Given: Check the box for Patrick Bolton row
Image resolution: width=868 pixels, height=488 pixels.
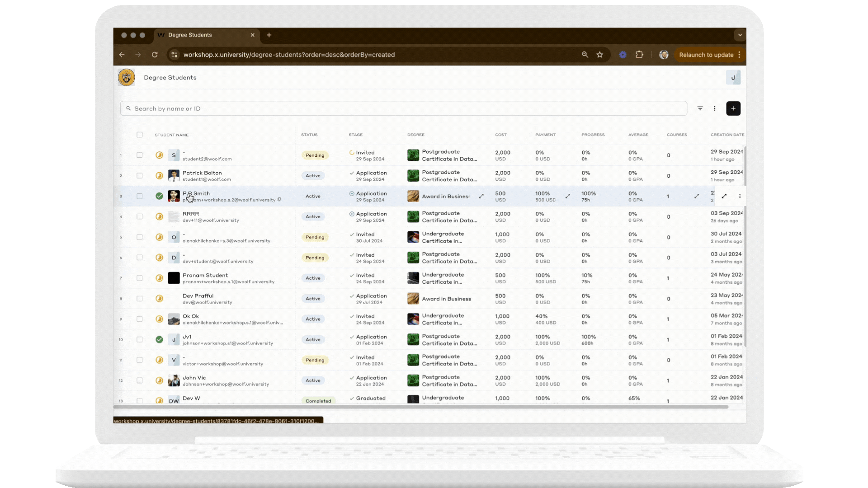Looking at the screenshot, I should pyautogui.click(x=139, y=176).
